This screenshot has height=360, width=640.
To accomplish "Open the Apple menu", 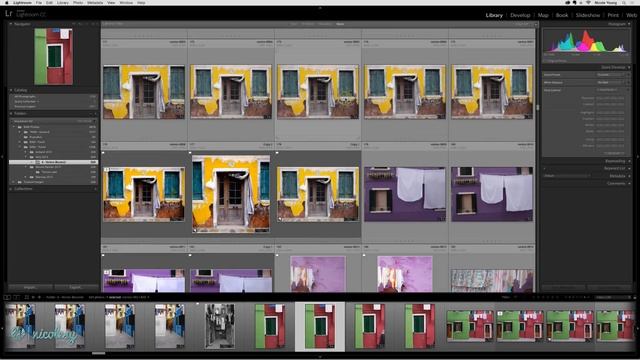I will (x=7, y=2).
